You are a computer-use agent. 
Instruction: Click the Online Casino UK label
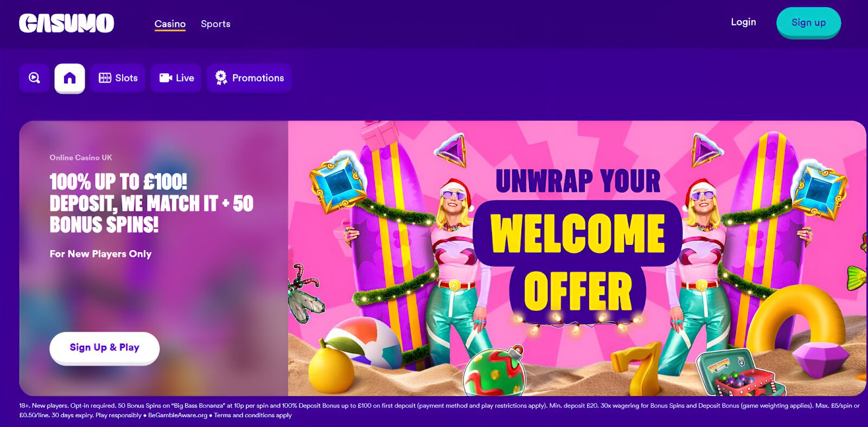tap(81, 158)
